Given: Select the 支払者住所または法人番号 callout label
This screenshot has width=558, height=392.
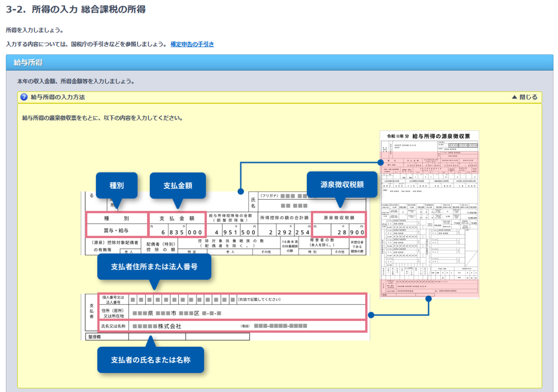Looking at the screenshot, I should pyautogui.click(x=154, y=267).
